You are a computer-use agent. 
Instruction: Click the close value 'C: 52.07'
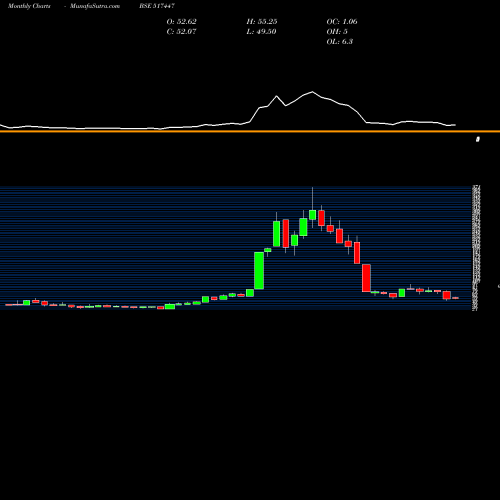tap(181, 32)
